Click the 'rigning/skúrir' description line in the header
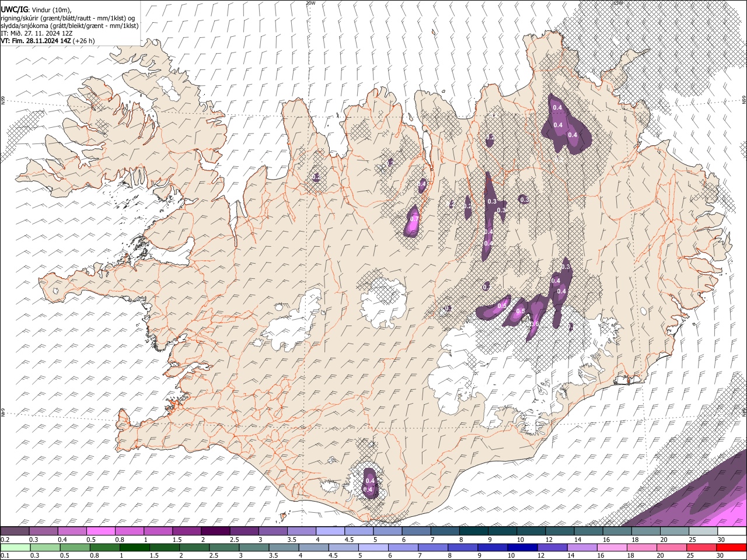The width and height of the screenshot is (747, 560). (x=68, y=17)
